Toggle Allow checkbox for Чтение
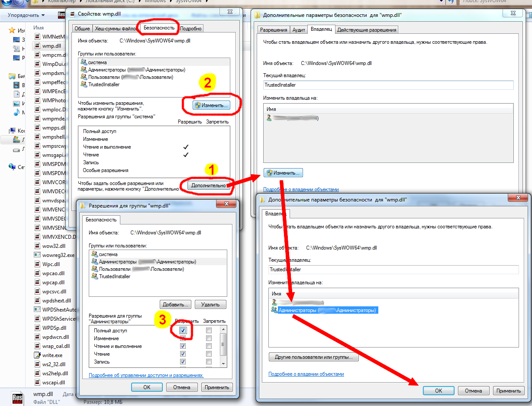The image size is (532, 406). point(183,354)
